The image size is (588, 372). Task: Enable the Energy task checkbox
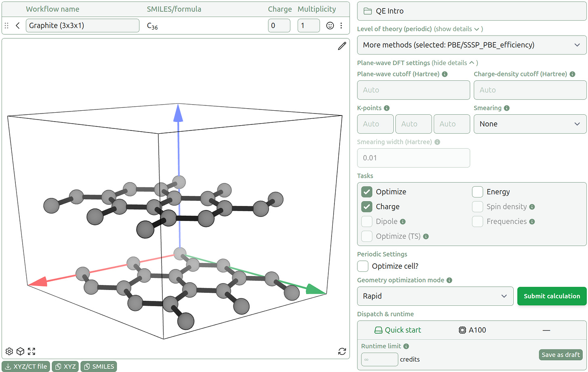(x=477, y=192)
